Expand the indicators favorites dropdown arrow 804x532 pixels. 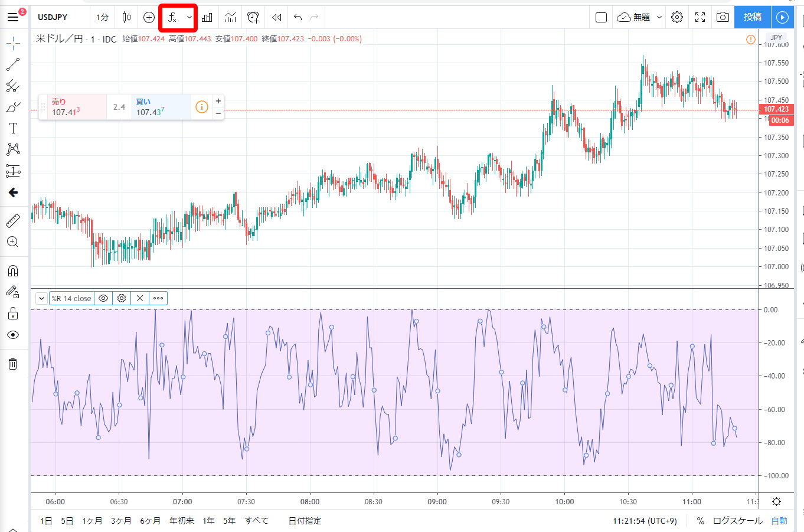pyautogui.click(x=189, y=17)
